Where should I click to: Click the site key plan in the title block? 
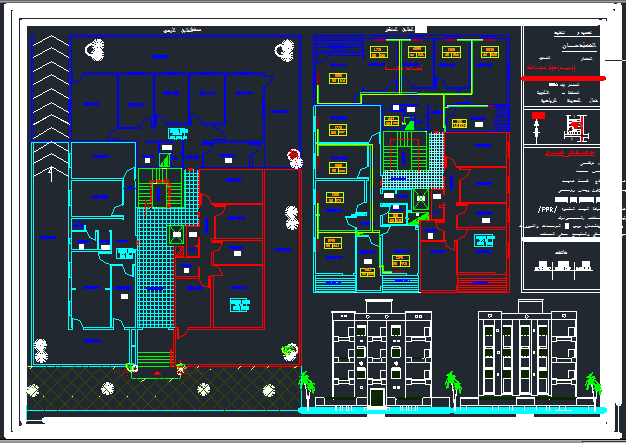point(576,128)
